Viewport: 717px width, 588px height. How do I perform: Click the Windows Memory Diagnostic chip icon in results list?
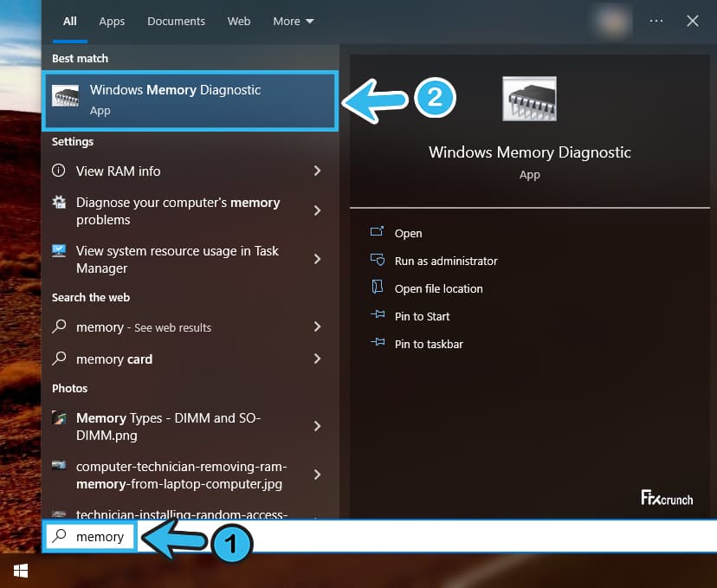click(65, 95)
